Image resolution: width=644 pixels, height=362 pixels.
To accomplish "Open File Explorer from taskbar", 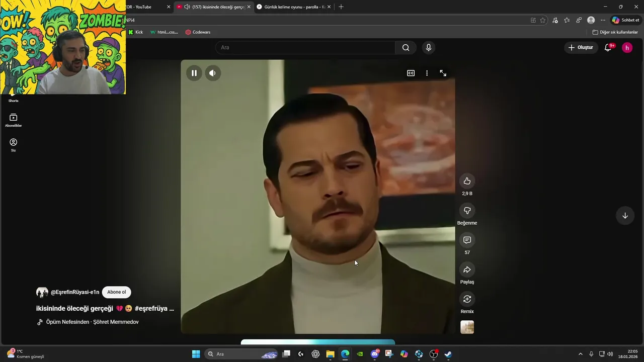I will click(x=330, y=354).
